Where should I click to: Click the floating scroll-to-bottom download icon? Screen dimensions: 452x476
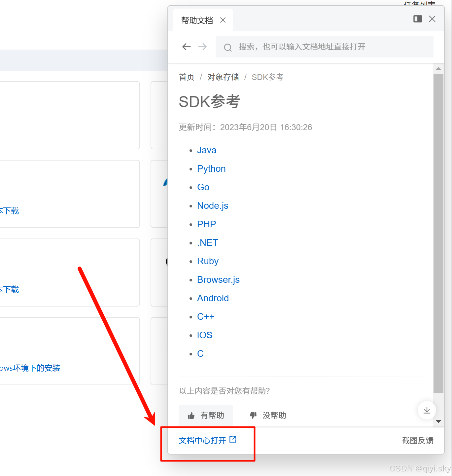click(427, 410)
